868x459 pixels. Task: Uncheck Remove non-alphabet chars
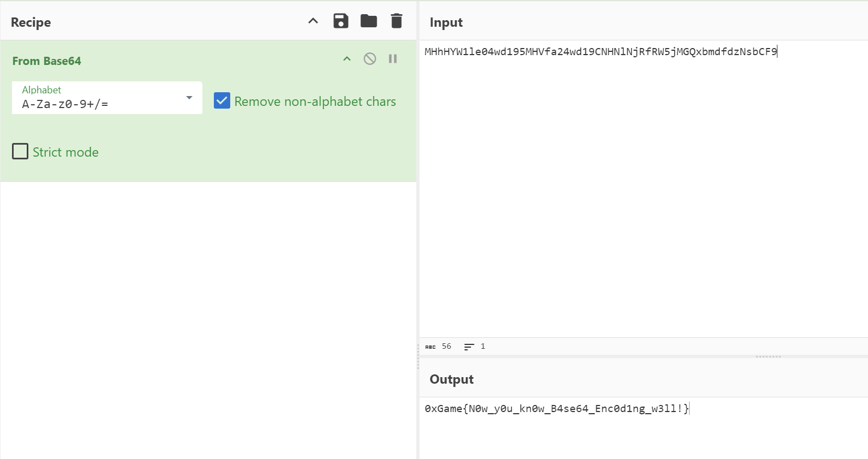[x=222, y=101]
